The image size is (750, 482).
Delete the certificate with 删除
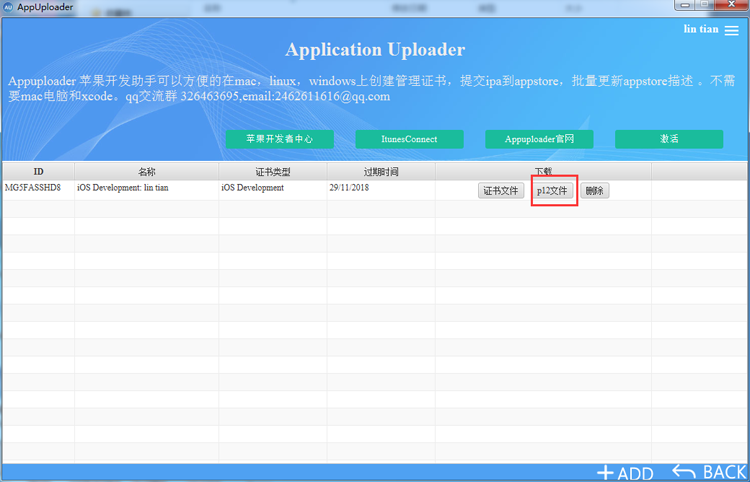coord(594,191)
